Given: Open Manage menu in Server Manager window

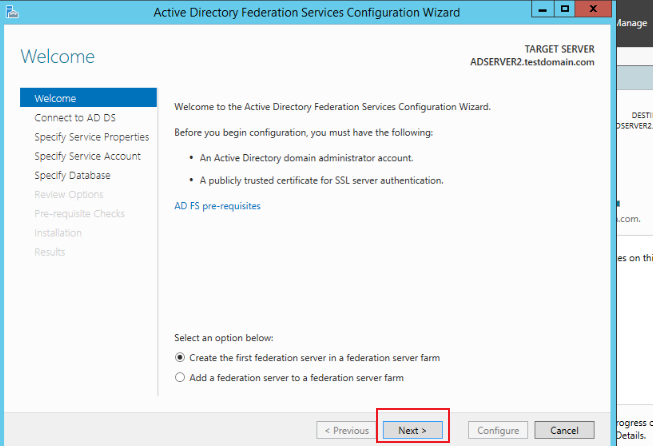Looking at the screenshot, I should pos(632,23).
